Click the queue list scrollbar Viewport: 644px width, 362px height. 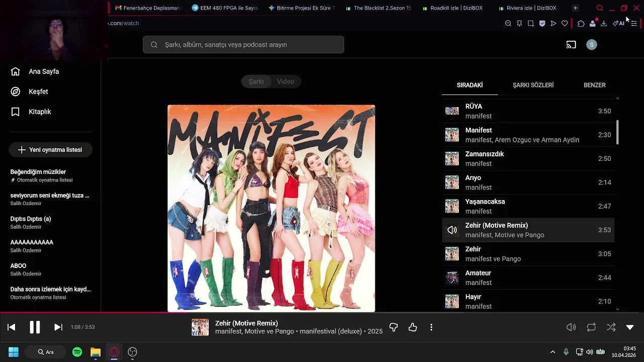coord(617,132)
